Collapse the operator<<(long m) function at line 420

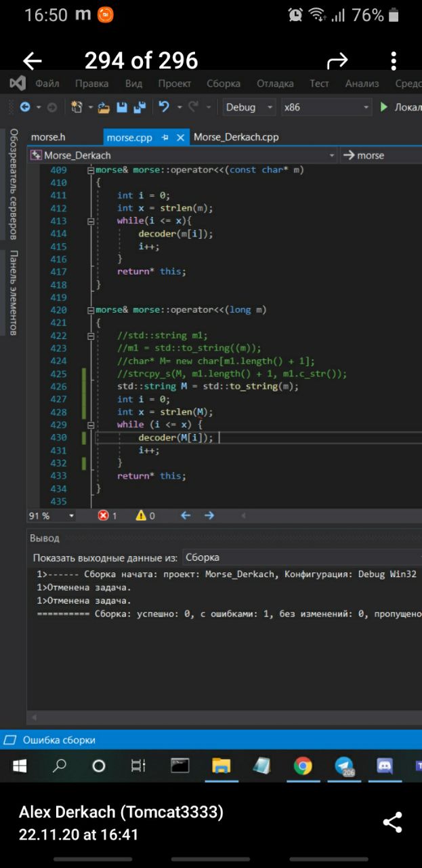[x=91, y=310]
